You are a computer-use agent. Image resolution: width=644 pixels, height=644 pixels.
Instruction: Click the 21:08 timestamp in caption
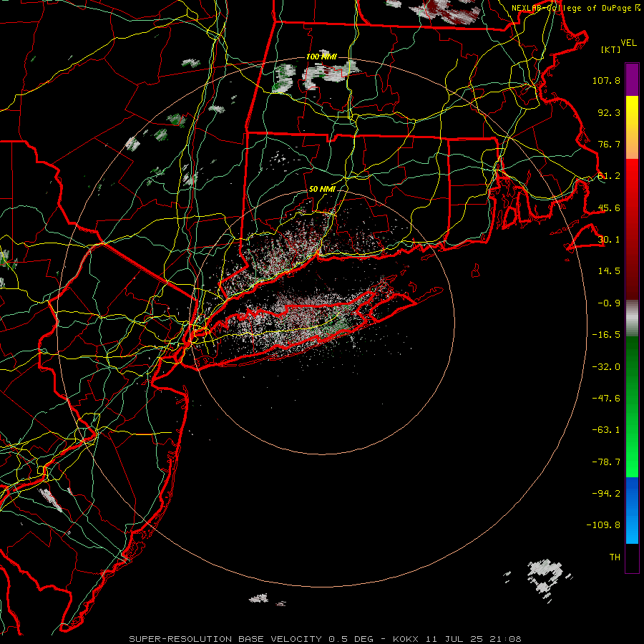point(507,639)
